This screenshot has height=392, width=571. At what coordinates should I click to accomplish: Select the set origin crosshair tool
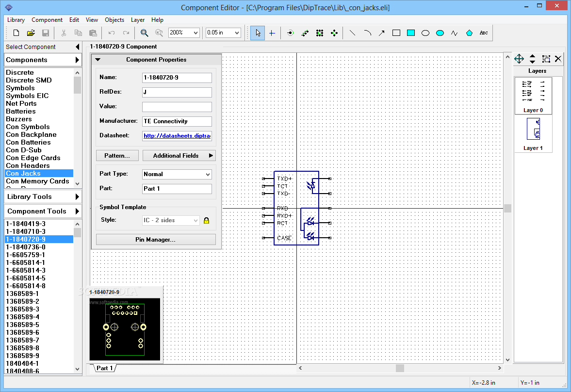pyautogui.click(x=272, y=33)
